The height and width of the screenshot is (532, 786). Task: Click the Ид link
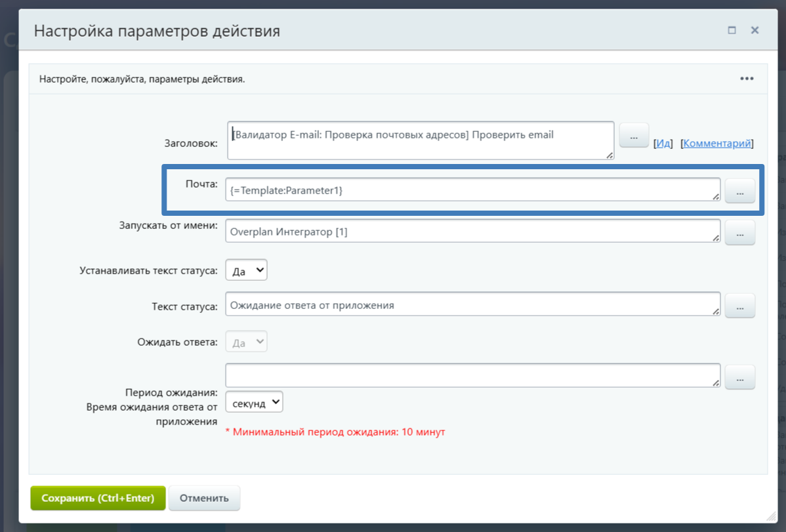pyautogui.click(x=663, y=143)
